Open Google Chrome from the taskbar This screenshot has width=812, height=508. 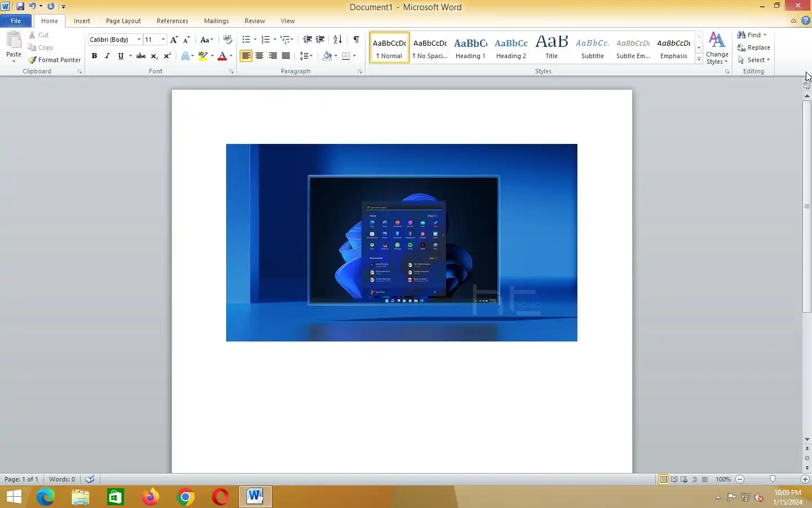point(185,497)
